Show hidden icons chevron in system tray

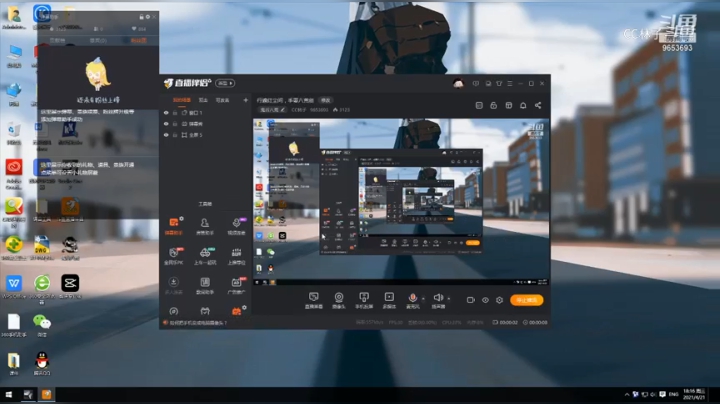pyautogui.click(x=627, y=394)
